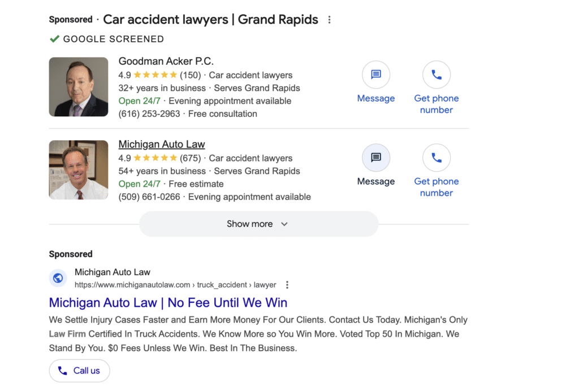Open the Message icon for Goodman Acker P.C.
Viewport: 579px width, 392px height.
click(376, 74)
